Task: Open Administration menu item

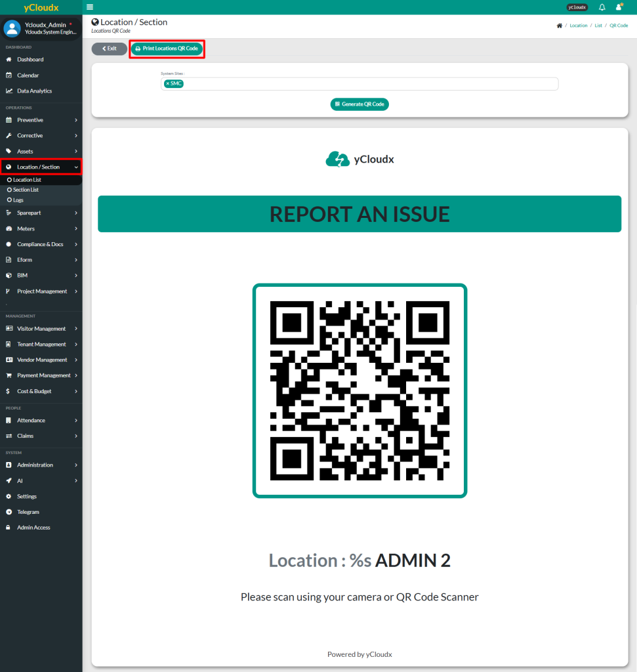Action: click(x=41, y=465)
